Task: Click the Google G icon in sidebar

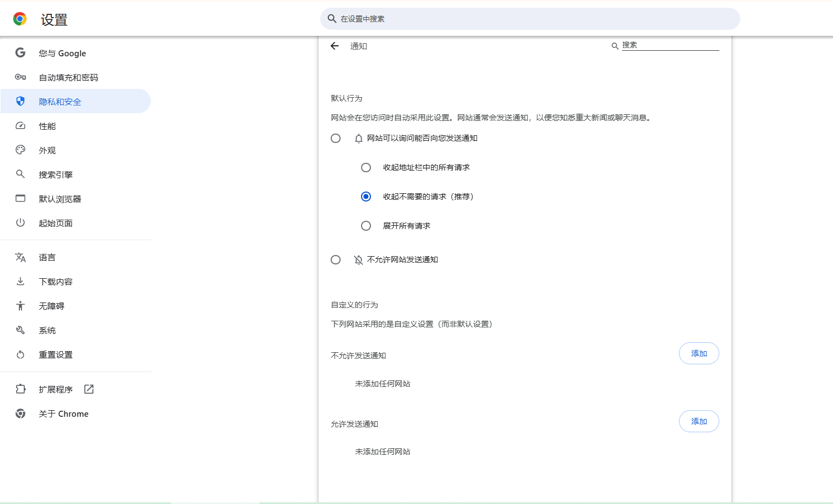Action: tap(20, 52)
